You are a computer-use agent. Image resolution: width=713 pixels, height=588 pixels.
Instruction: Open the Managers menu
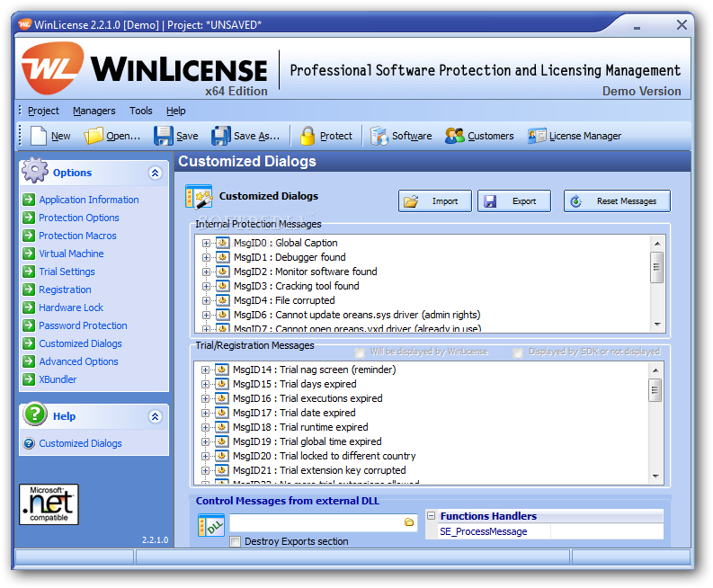click(94, 111)
